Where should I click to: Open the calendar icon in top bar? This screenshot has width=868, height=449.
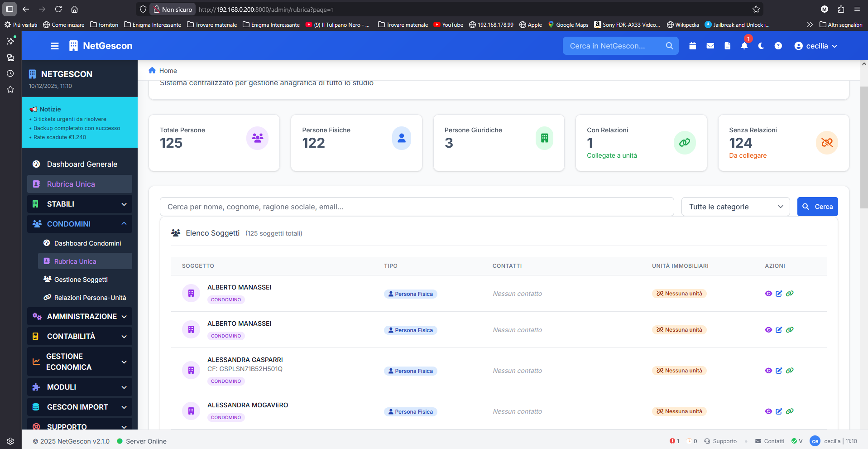692,46
